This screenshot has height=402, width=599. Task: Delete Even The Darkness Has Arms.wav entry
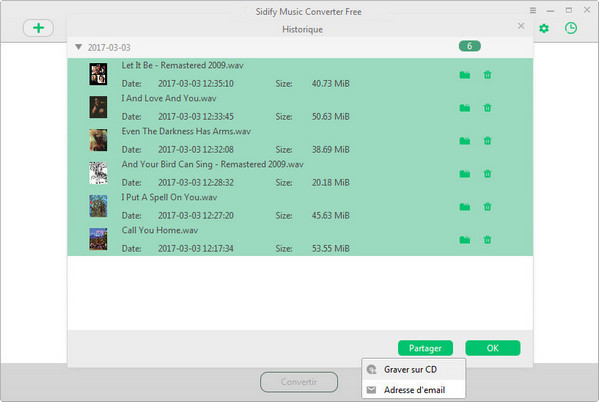[x=487, y=141]
